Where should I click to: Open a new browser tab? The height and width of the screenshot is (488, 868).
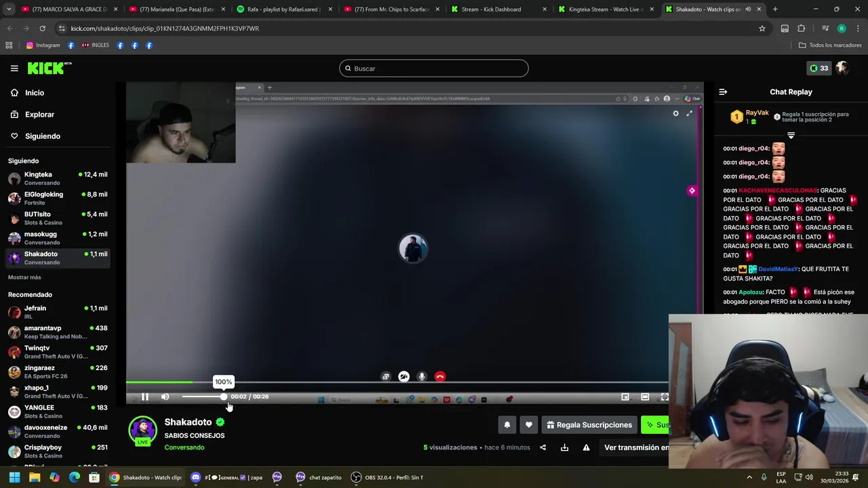point(775,9)
